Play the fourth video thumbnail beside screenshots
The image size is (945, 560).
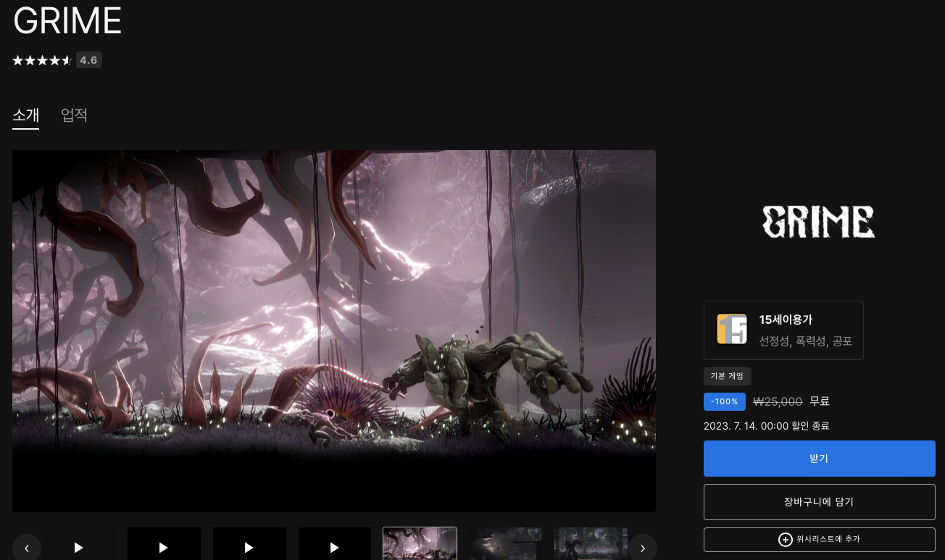coord(335,543)
